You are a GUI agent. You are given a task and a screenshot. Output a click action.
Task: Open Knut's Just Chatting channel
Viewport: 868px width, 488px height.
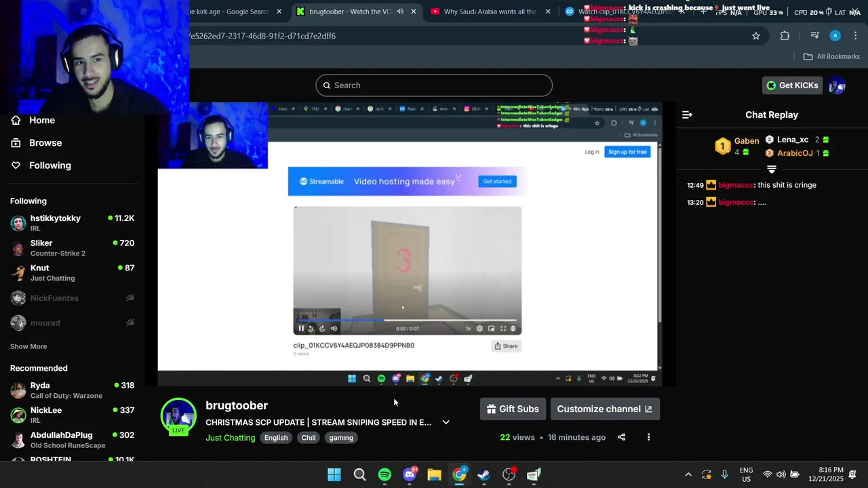(x=72, y=272)
